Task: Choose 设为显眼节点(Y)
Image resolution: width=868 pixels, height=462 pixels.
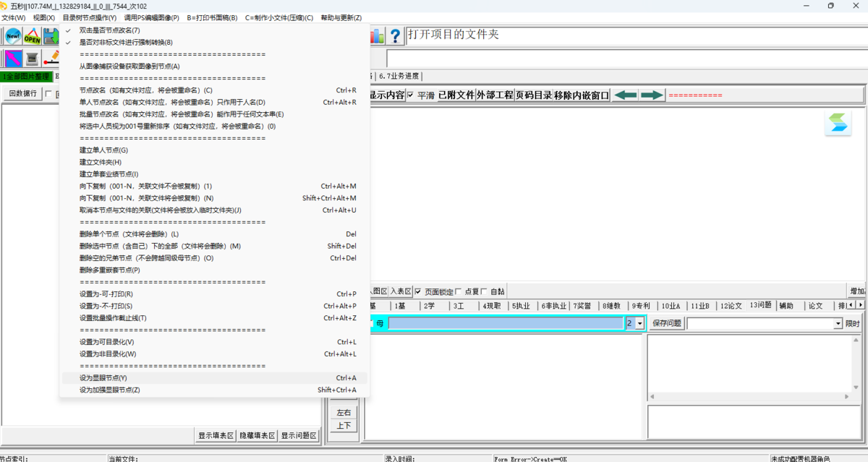Action: 215,378
